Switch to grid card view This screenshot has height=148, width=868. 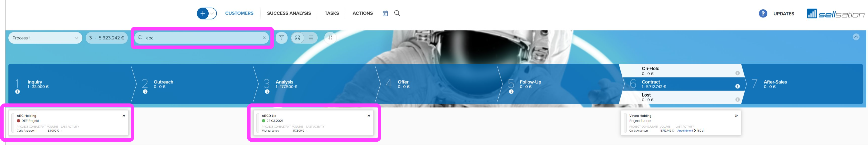(298, 38)
